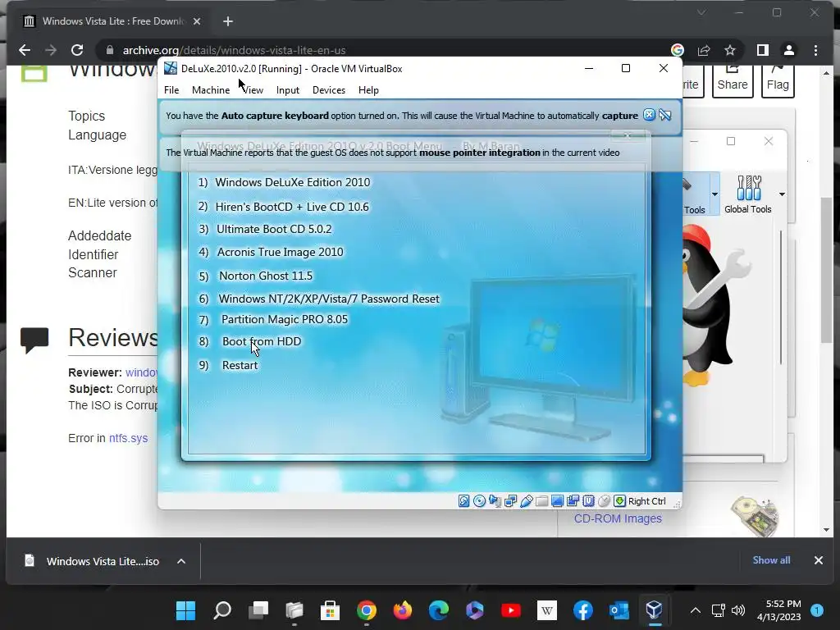Image resolution: width=840 pixels, height=630 pixels.
Task: Click the audio status icon in VirtualBox
Action: (x=495, y=501)
